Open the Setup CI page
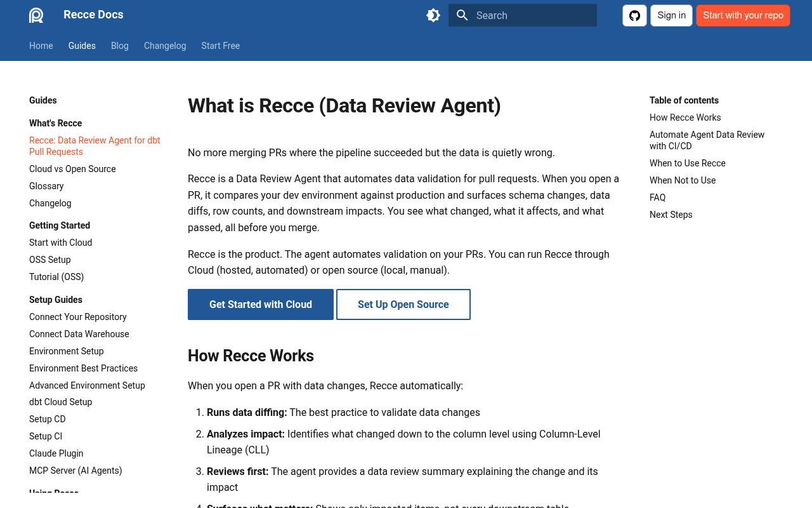 tap(46, 436)
